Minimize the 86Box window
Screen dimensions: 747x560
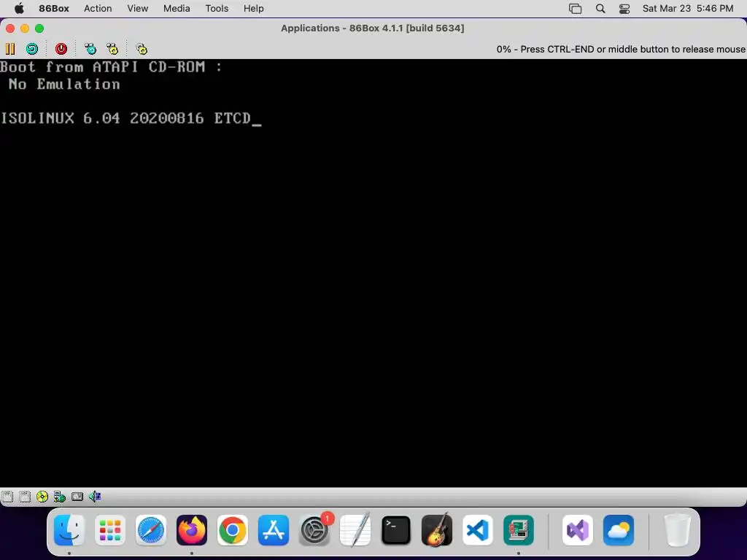[x=25, y=28]
